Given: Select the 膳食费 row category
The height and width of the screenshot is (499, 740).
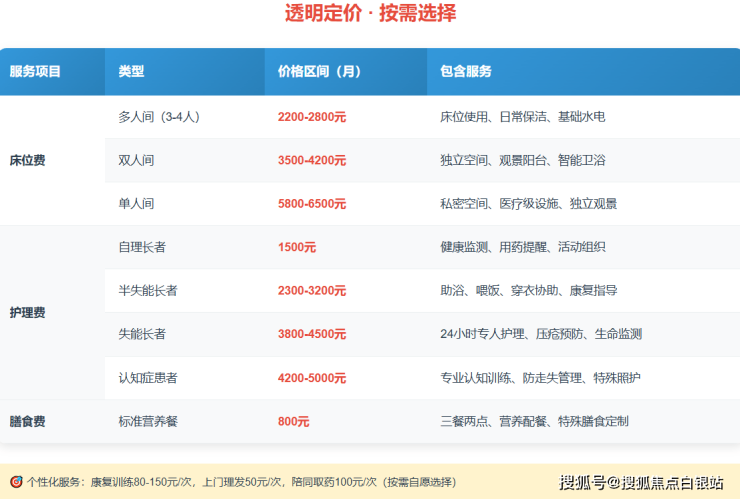Looking at the screenshot, I should [27, 422].
